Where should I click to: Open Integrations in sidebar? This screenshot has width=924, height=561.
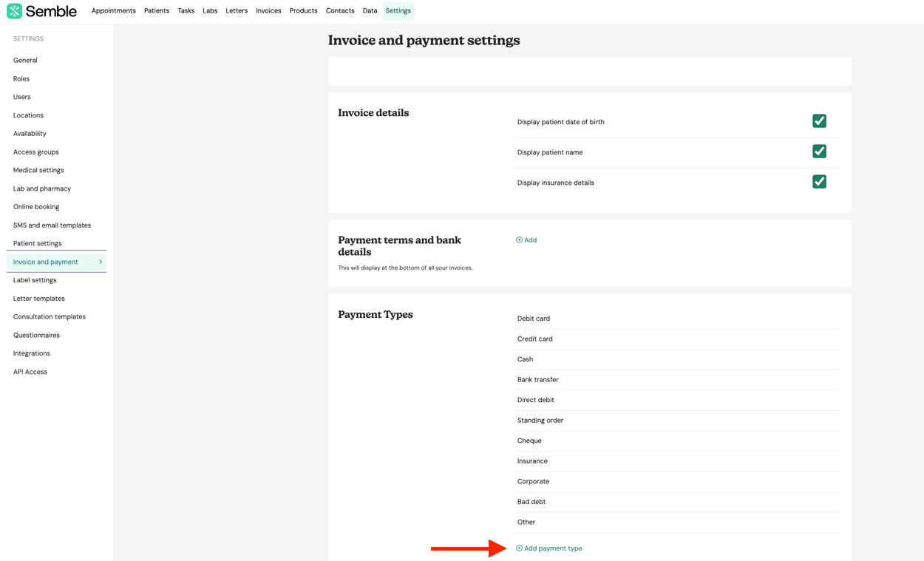coord(32,353)
